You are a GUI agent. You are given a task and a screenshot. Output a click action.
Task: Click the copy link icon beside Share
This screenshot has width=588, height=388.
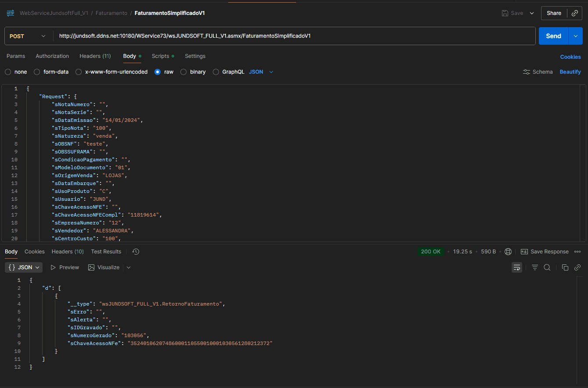click(574, 13)
